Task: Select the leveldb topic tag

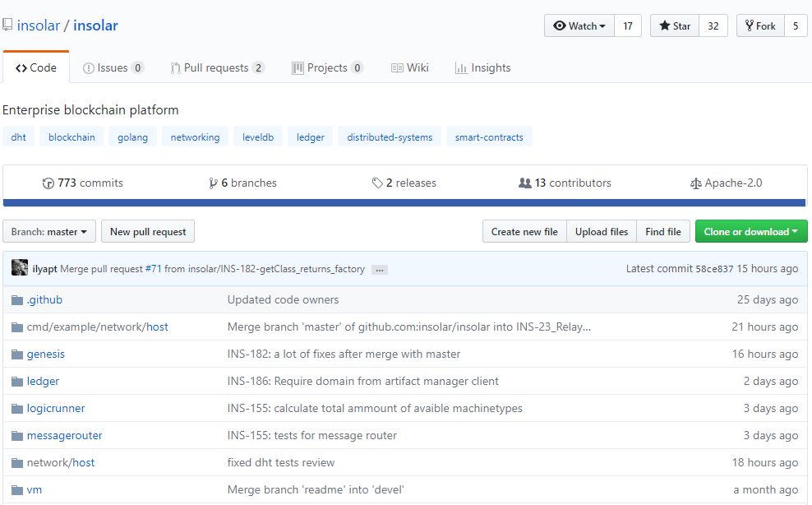Action: (258, 137)
